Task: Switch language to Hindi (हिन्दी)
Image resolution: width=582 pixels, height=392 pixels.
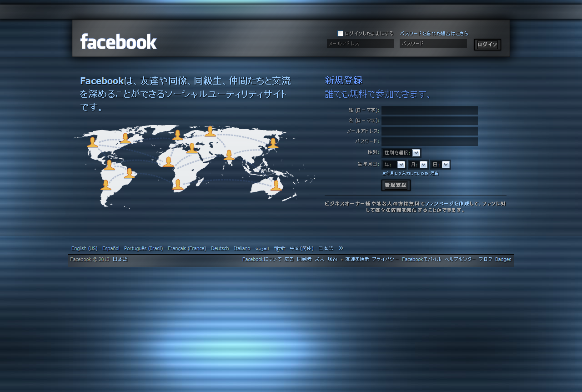Action: coord(279,248)
